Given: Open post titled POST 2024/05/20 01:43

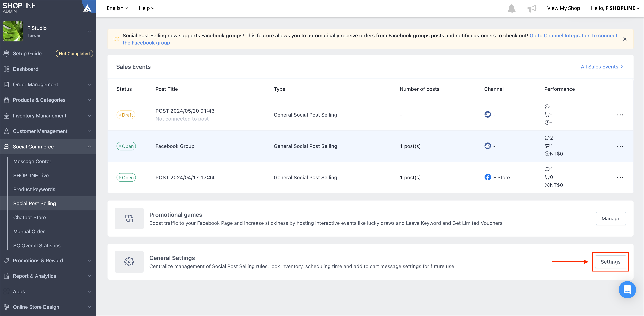Looking at the screenshot, I should 185,111.
